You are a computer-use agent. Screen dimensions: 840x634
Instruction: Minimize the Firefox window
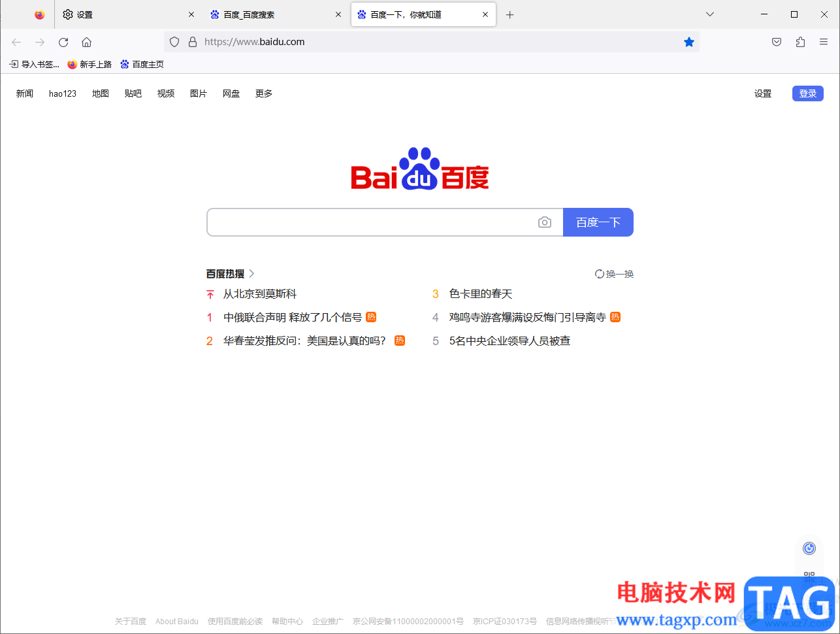click(764, 14)
